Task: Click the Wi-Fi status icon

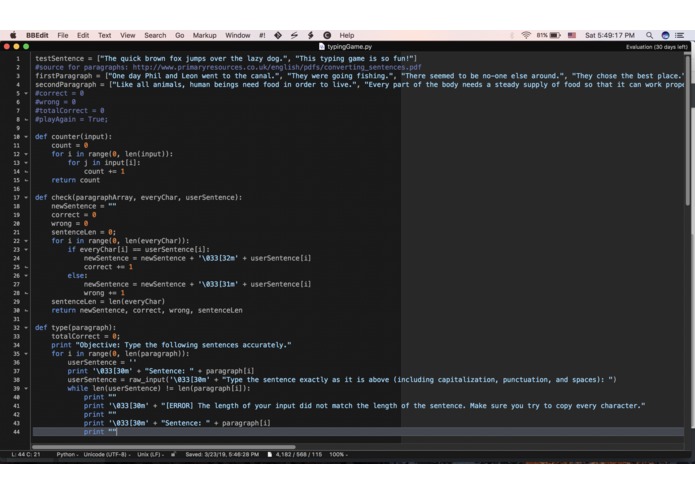Action: [x=526, y=35]
